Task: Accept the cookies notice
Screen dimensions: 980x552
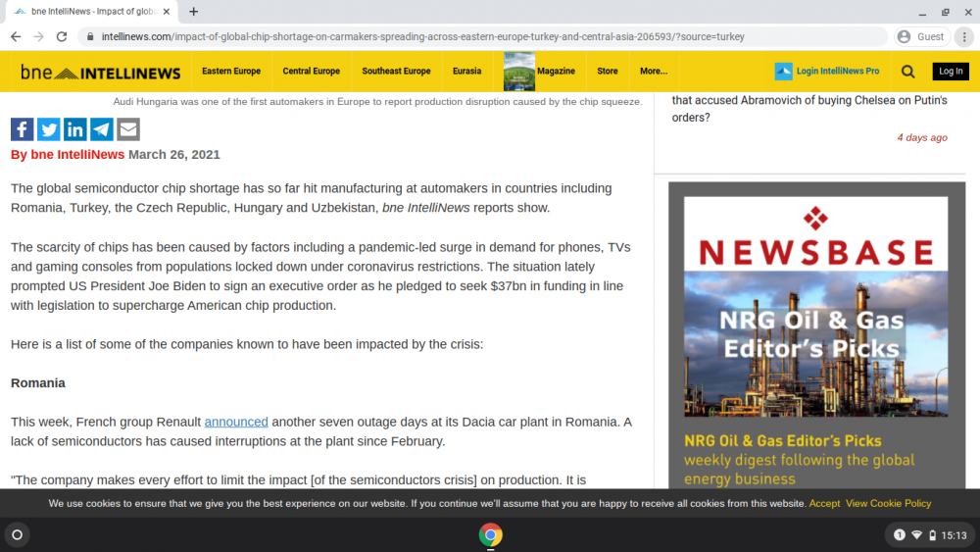Action: 824,503
